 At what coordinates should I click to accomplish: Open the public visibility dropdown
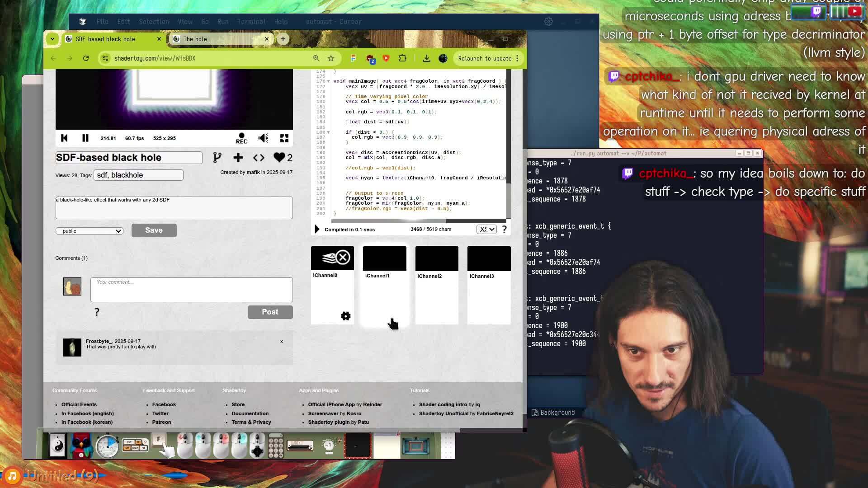click(90, 231)
